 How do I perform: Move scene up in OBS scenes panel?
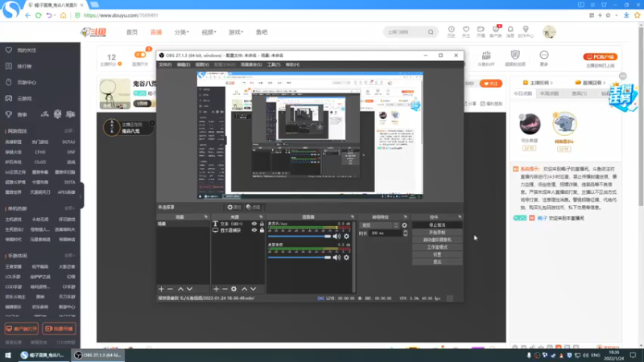[180, 289]
